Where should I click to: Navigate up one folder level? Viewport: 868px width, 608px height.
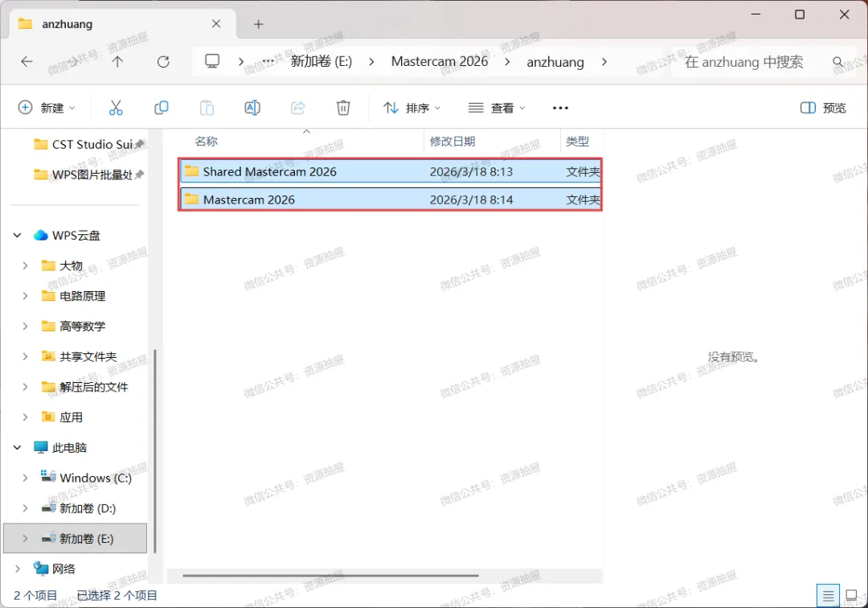117,61
